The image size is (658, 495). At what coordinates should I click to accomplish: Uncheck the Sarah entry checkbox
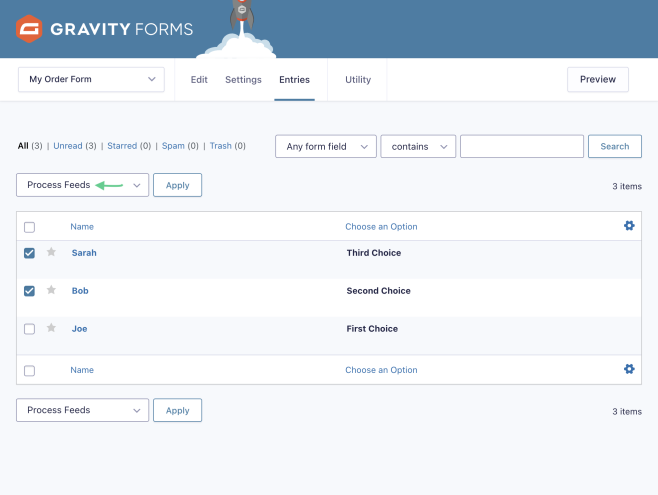(x=29, y=253)
